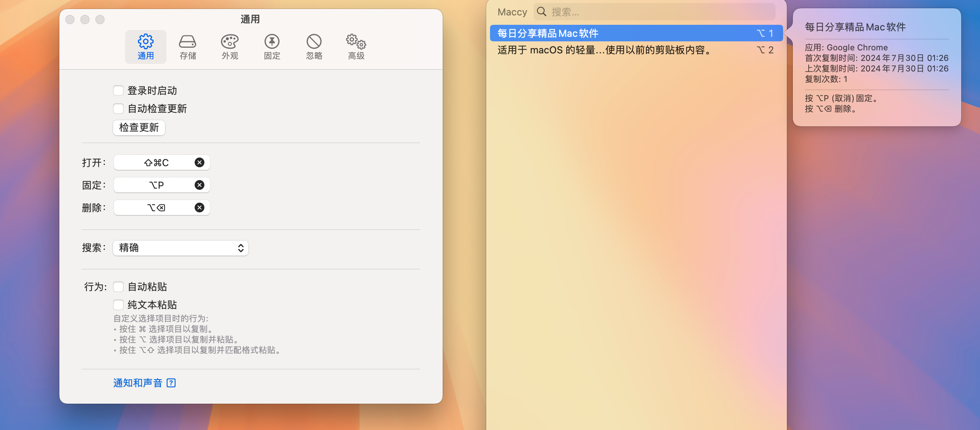Viewport: 980px width, 430px height.
Task: Click 自定义选择项目时的行为 description text
Action: (x=161, y=318)
